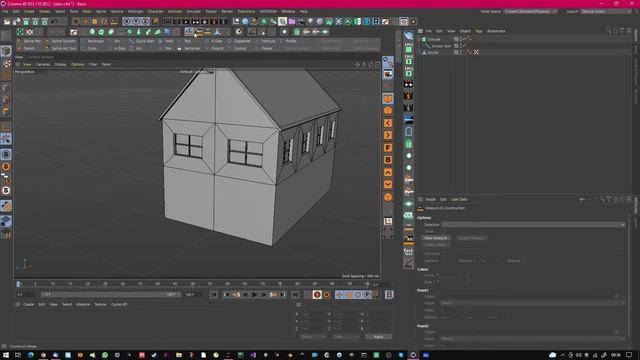Open WhatsApp from the taskbar
The image size is (640, 360).
[105, 355]
